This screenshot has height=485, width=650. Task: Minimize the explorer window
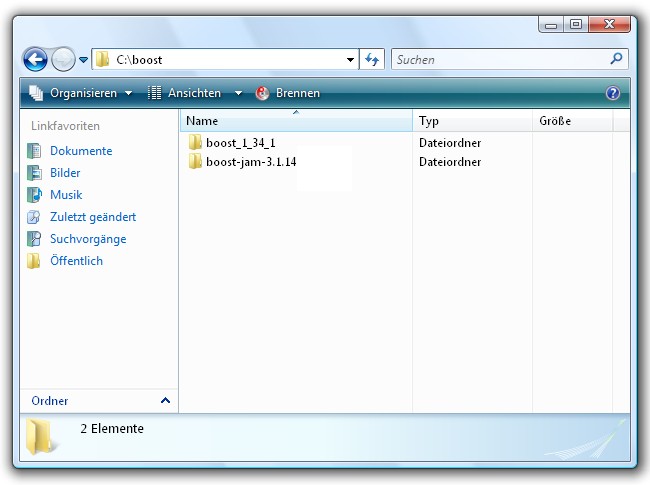click(551, 24)
